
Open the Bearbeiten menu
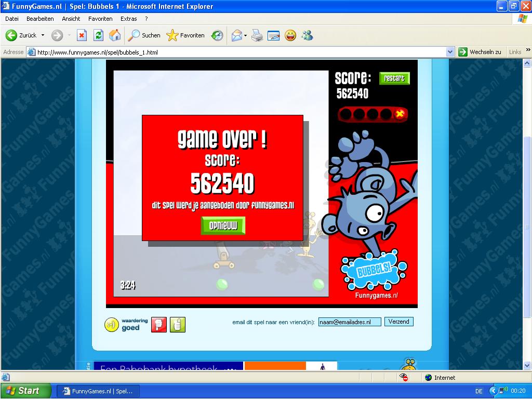(40, 19)
